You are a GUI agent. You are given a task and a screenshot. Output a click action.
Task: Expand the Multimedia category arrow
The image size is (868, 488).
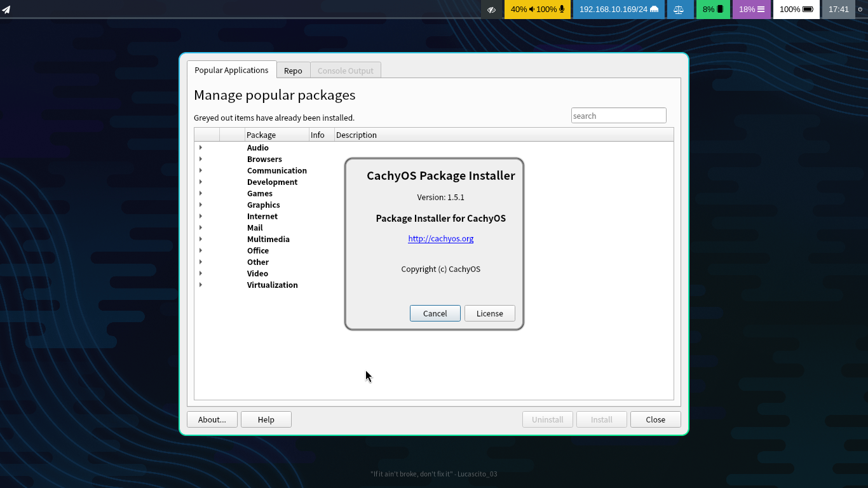pos(201,239)
